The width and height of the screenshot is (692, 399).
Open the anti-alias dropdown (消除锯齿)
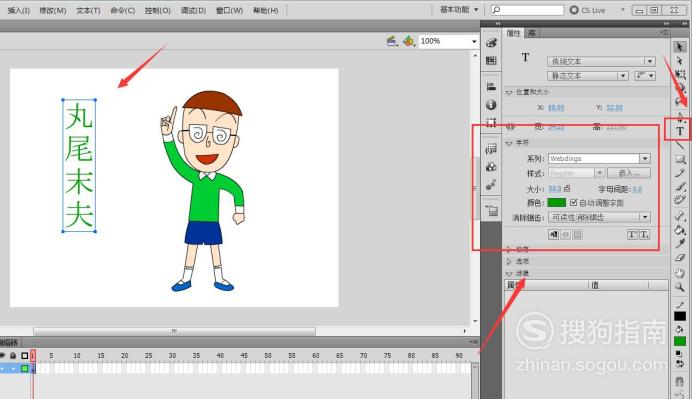[599, 217]
